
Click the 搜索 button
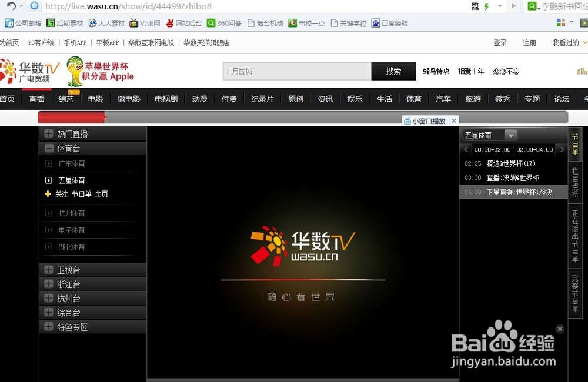coord(394,71)
